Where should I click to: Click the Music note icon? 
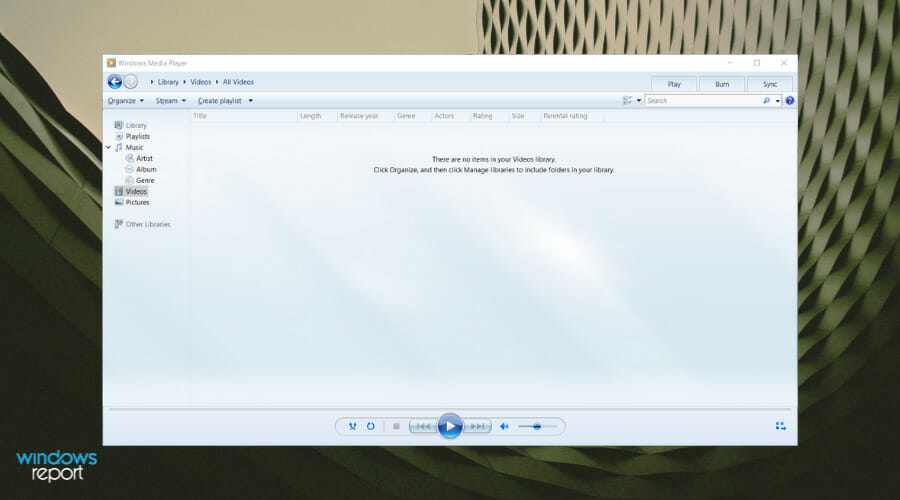(x=119, y=148)
